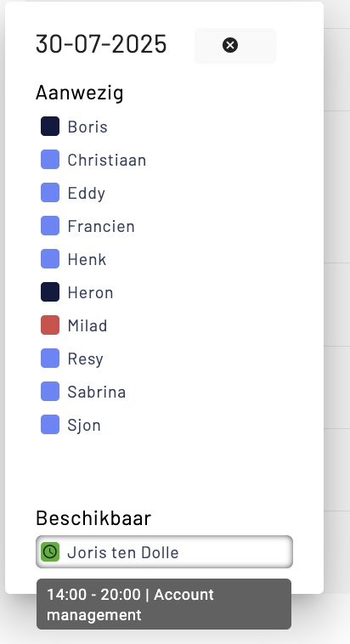The height and width of the screenshot is (644, 350).
Task: Click the blue swatch beside Eddy
Action: tap(50, 193)
